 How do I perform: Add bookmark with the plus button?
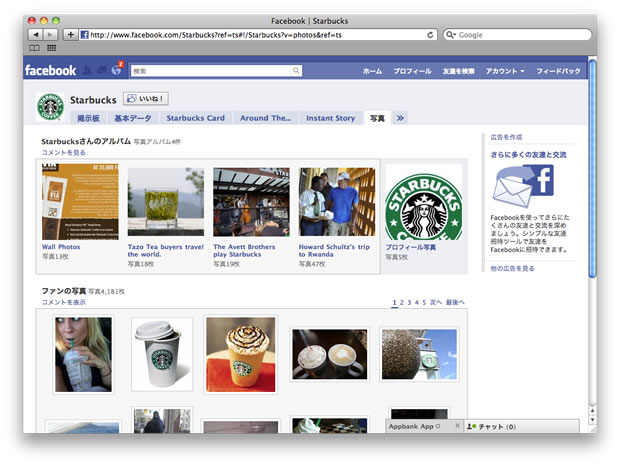click(x=70, y=35)
